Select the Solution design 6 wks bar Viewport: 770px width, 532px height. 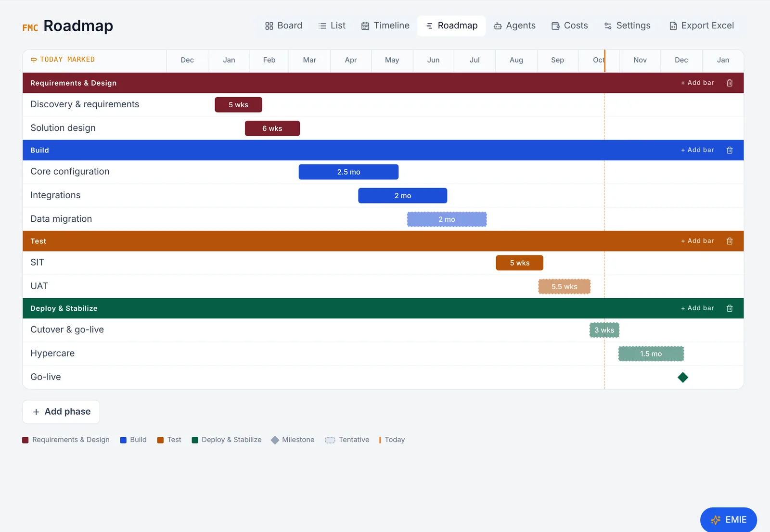tap(272, 128)
